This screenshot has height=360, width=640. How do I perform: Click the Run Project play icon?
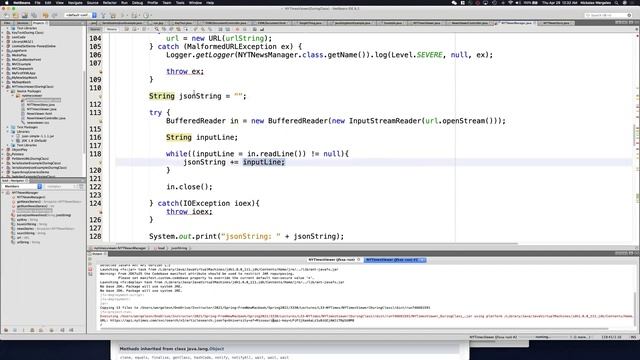[122, 15]
